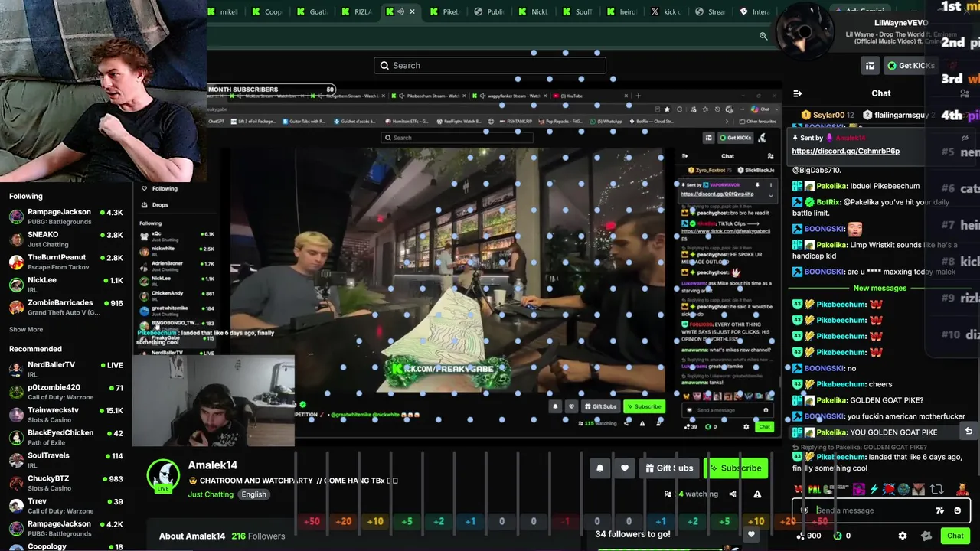Switch to the NickL browser tab
Image resolution: width=980 pixels, height=551 pixels.
pos(532,11)
